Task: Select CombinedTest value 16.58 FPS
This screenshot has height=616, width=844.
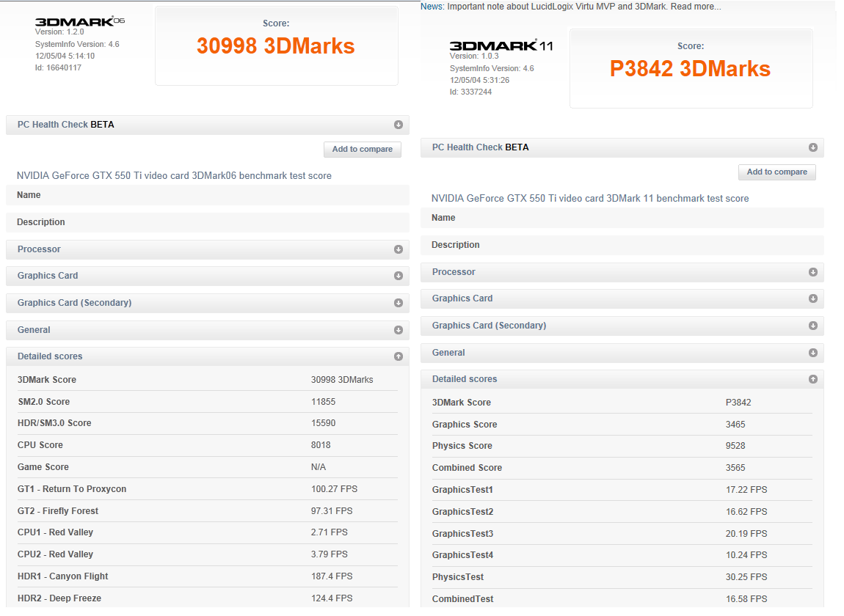Action: point(746,599)
